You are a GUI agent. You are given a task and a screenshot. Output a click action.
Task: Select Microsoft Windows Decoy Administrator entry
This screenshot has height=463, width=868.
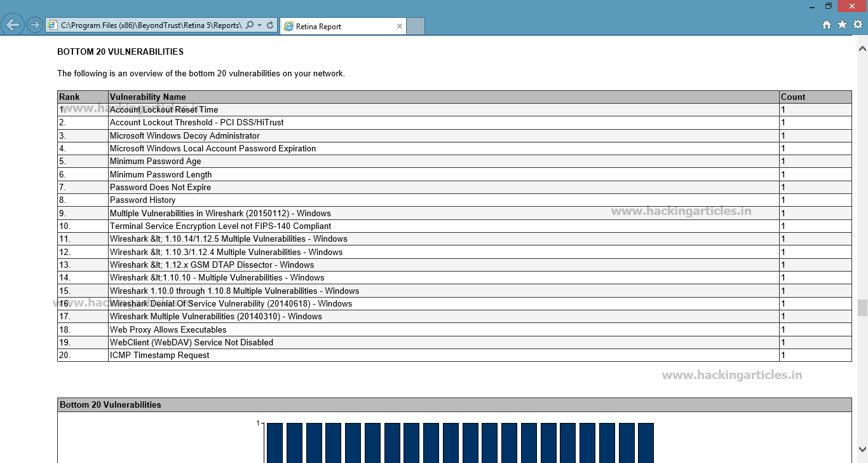click(x=185, y=135)
